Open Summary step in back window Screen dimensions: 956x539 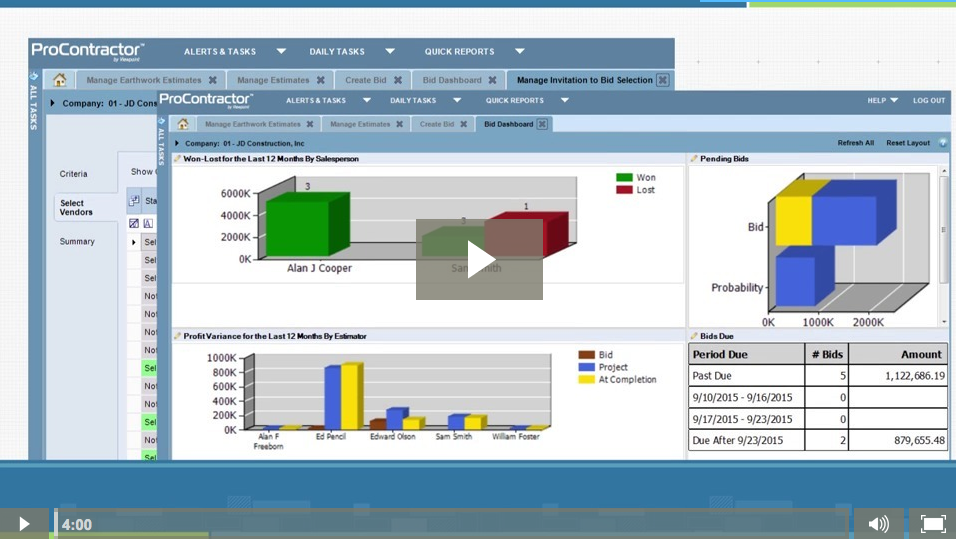[77, 241]
